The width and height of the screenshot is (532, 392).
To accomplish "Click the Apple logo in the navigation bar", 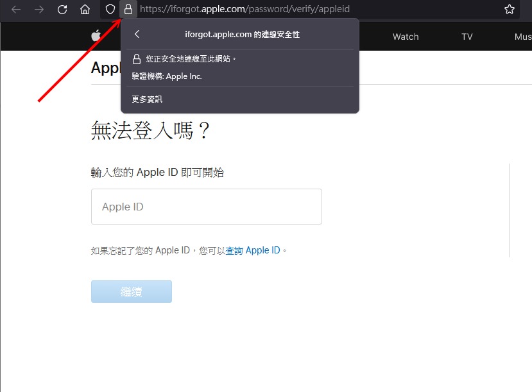I will (95, 36).
